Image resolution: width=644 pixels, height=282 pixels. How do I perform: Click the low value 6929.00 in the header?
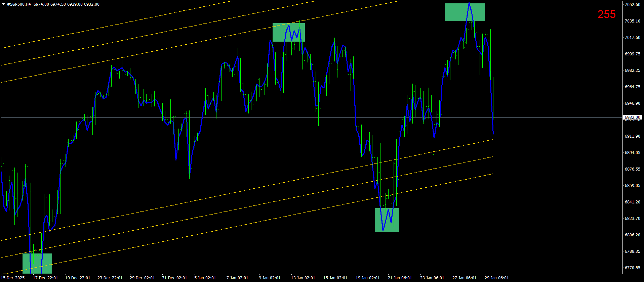[75, 4]
